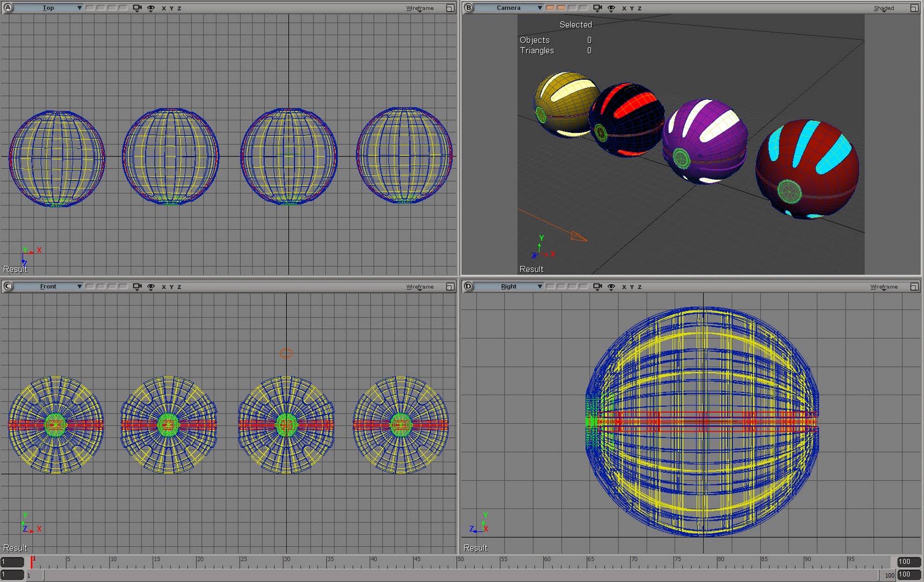This screenshot has width=924, height=582.
Task: Click the 'Selected' header text in Camera viewport
Action: coord(575,25)
